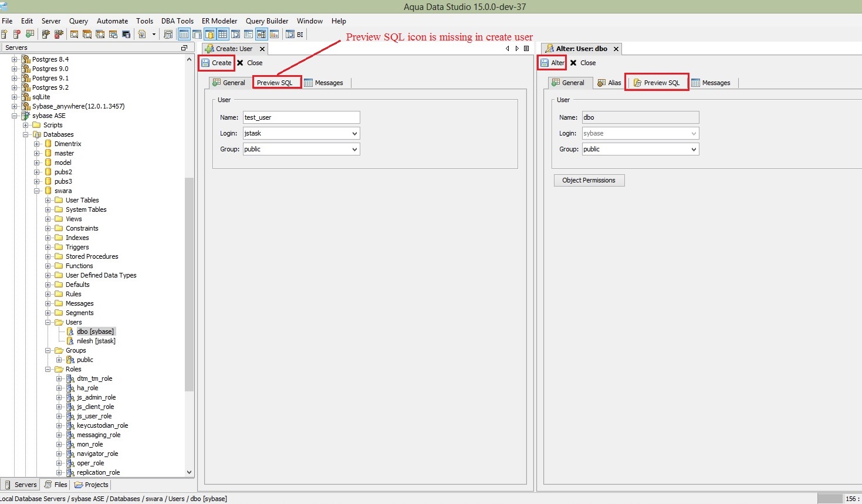This screenshot has width=862, height=504.
Task: Click the nilesh [jstask] user icon
Action: pos(70,341)
